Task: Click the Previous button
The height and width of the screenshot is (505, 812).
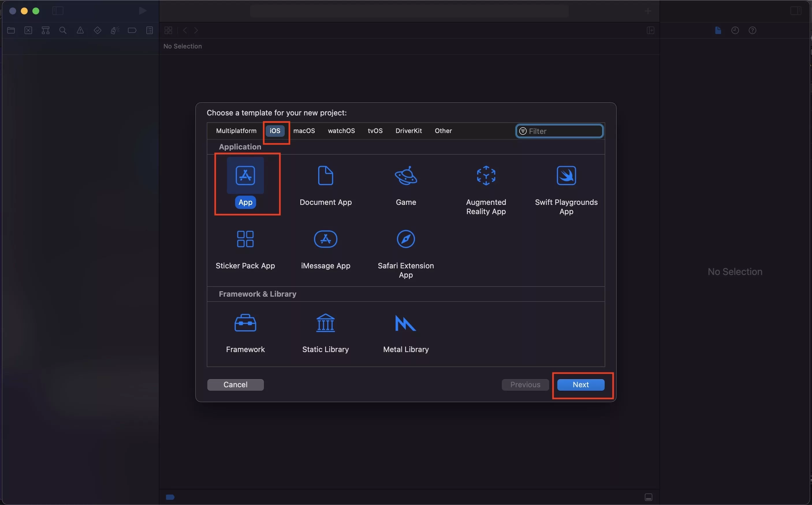Action: point(525,384)
